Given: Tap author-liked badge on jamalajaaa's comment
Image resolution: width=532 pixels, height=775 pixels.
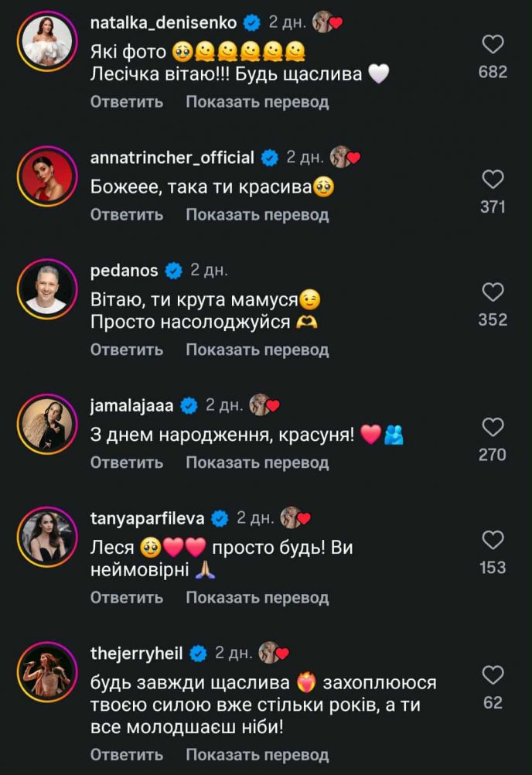Looking at the screenshot, I should coord(263,405).
